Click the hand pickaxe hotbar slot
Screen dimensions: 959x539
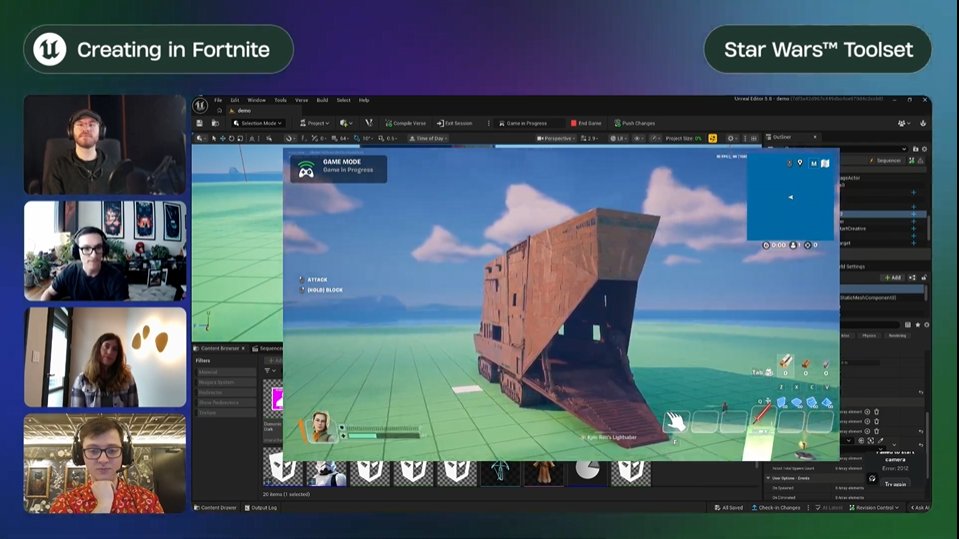pyautogui.click(x=676, y=422)
